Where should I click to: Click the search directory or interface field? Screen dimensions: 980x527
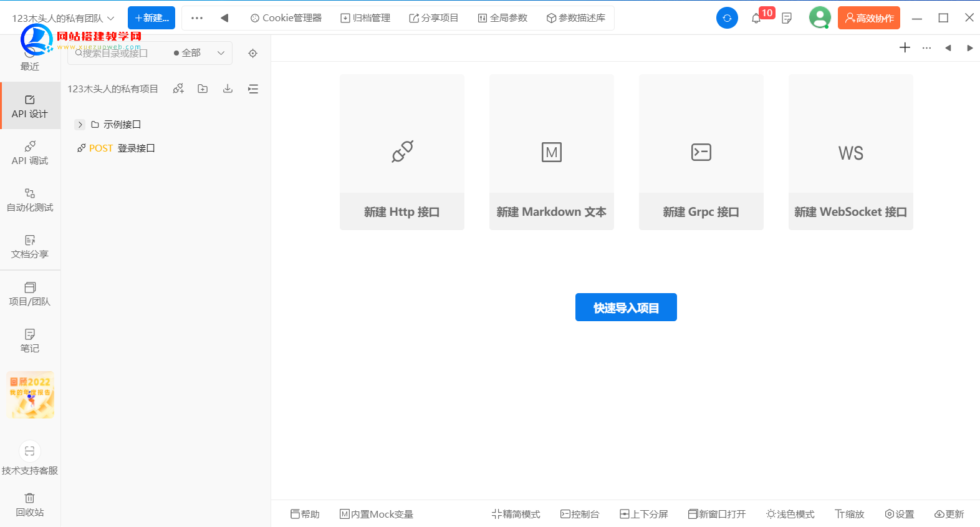(x=118, y=53)
